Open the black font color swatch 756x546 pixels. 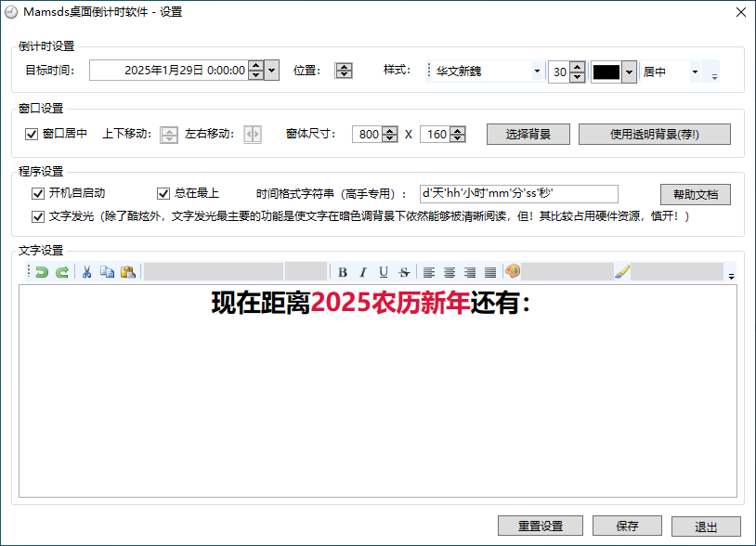(x=607, y=71)
